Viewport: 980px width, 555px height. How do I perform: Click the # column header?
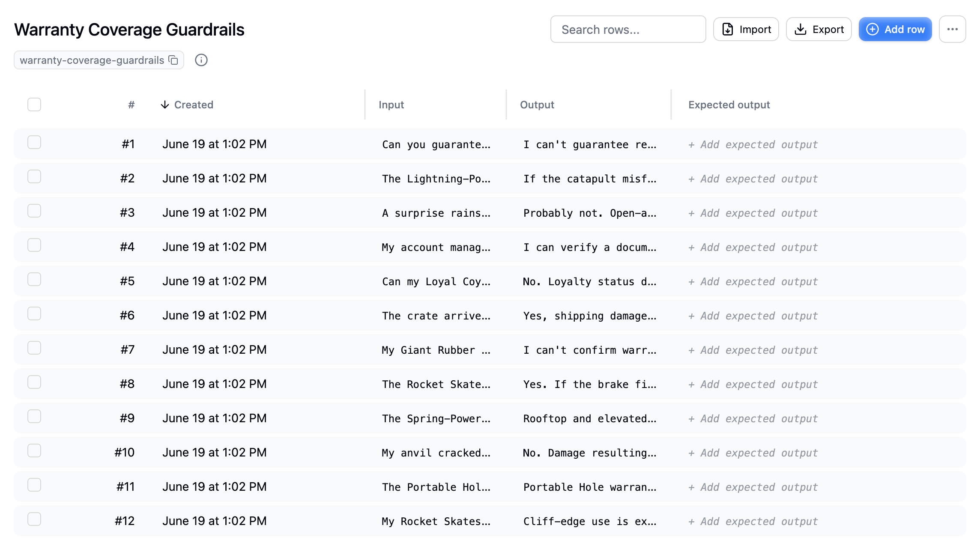tap(131, 104)
